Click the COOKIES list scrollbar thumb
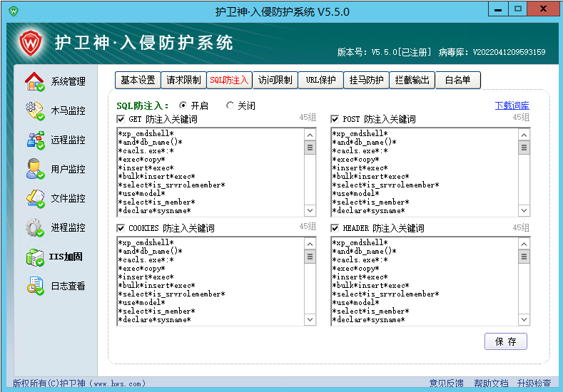 pos(310,257)
